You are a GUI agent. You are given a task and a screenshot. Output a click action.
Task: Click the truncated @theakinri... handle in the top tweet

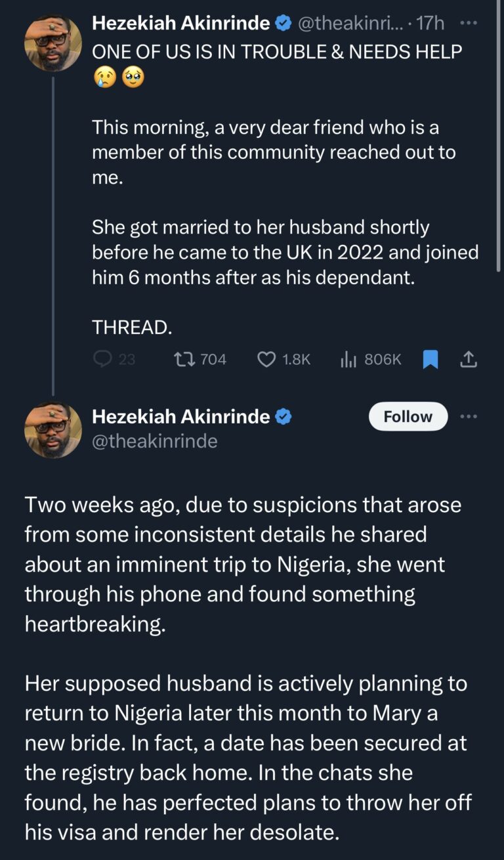tap(351, 24)
